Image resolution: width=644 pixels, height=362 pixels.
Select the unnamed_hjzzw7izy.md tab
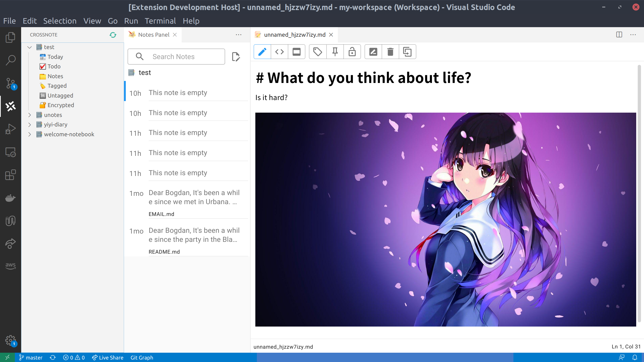[294, 35]
